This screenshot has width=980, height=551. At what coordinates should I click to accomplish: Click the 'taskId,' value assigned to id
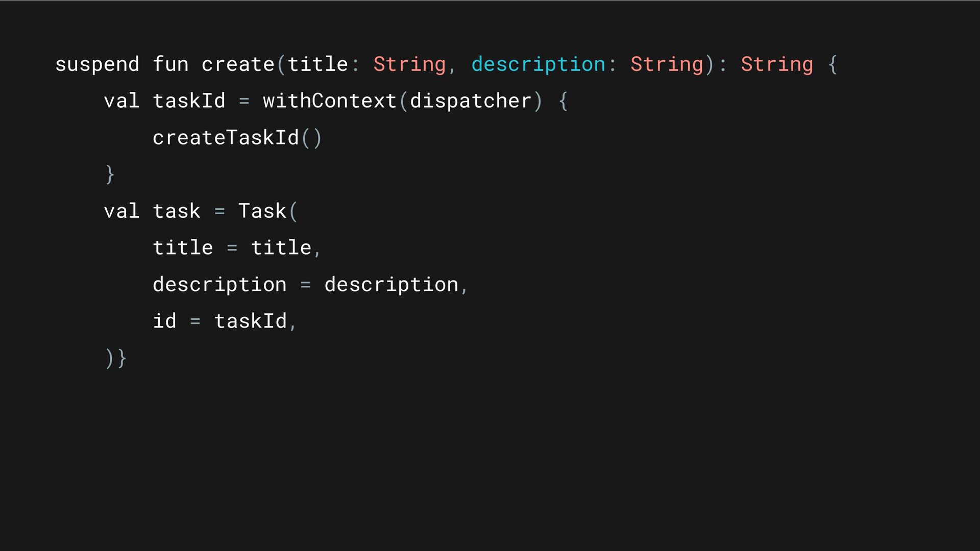[x=255, y=321]
